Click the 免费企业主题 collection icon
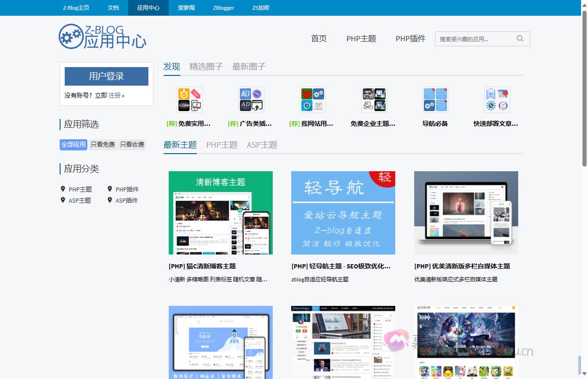This screenshot has height=379, width=588. pos(374,99)
